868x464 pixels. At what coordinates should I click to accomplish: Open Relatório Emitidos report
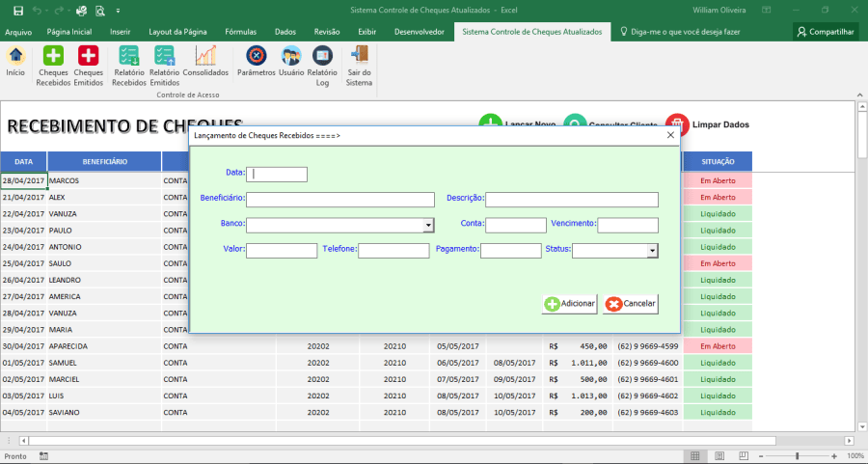164,66
